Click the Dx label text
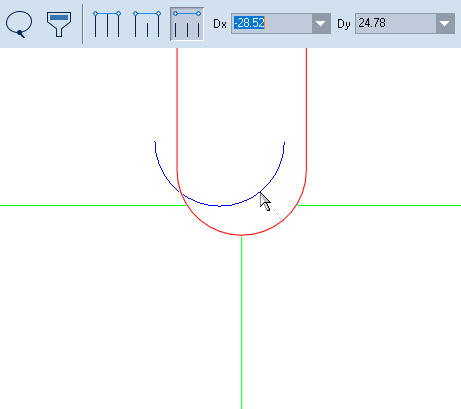The height and width of the screenshot is (409, 461). tap(220, 24)
